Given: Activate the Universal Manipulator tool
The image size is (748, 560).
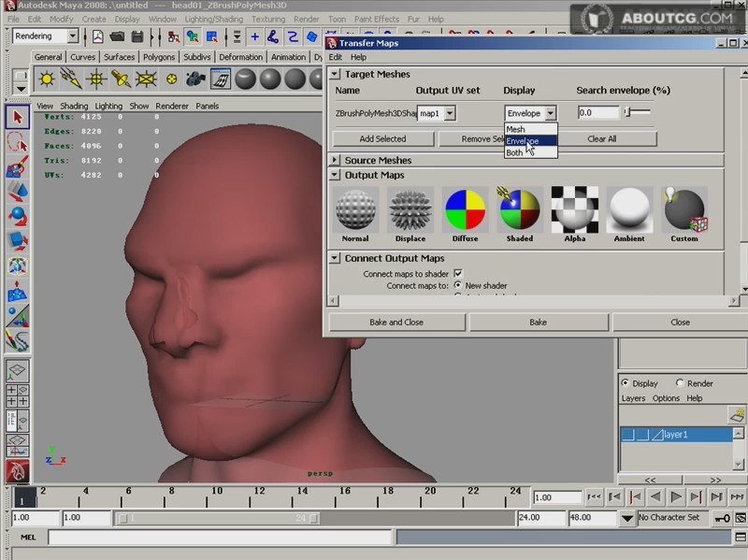Looking at the screenshot, I should (x=18, y=266).
